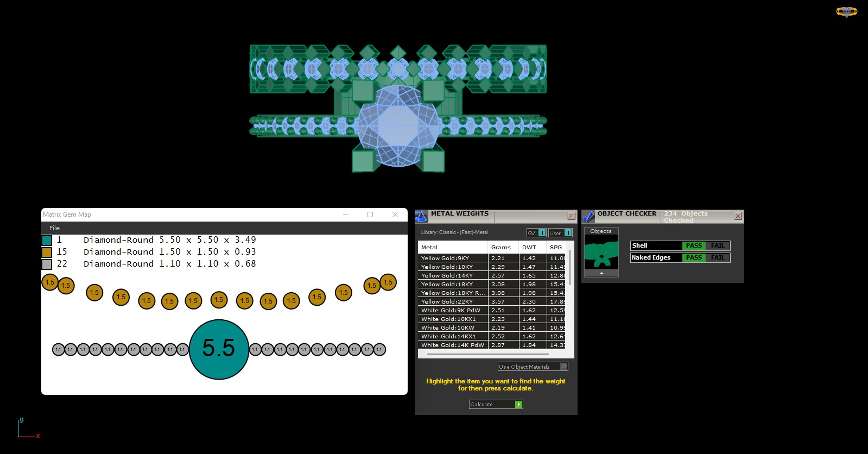
Task: Click PASS for the Shell check
Action: pyautogui.click(x=693, y=245)
